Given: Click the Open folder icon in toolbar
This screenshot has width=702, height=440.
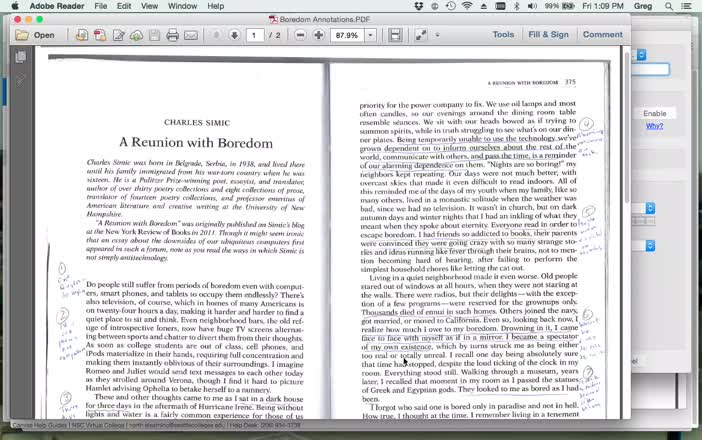Looking at the screenshot, I should click(x=34, y=35).
